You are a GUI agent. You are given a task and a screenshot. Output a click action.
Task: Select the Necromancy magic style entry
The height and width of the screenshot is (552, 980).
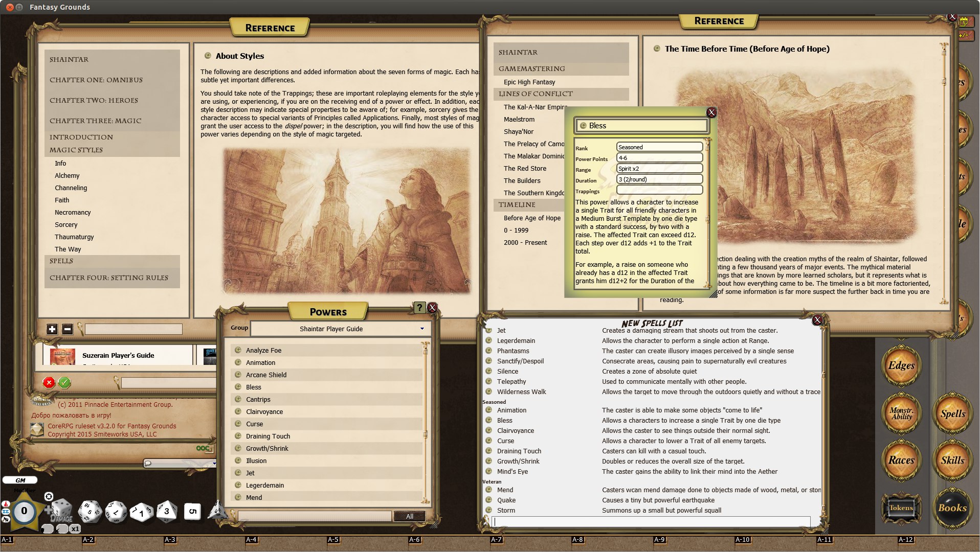point(73,212)
